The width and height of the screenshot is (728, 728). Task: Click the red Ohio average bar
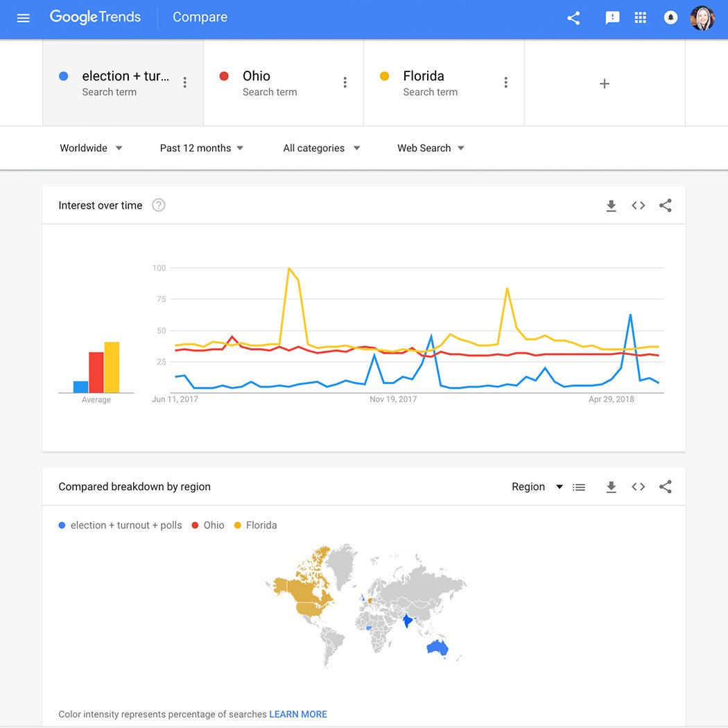click(96, 372)
